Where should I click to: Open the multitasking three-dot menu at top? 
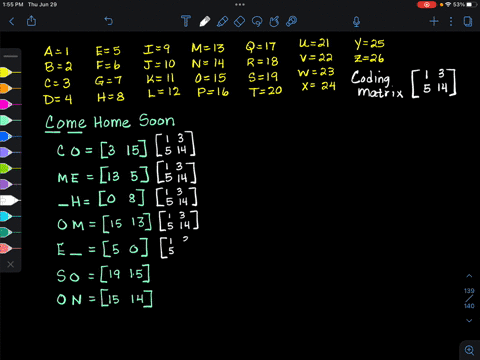pyautogui.click(x=240, y=4)
